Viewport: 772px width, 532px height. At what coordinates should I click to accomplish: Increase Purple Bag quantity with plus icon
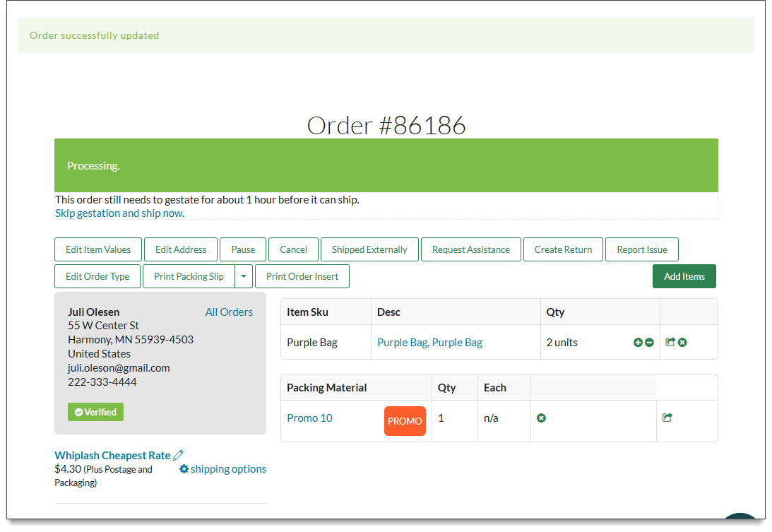(x=637, y=342)
